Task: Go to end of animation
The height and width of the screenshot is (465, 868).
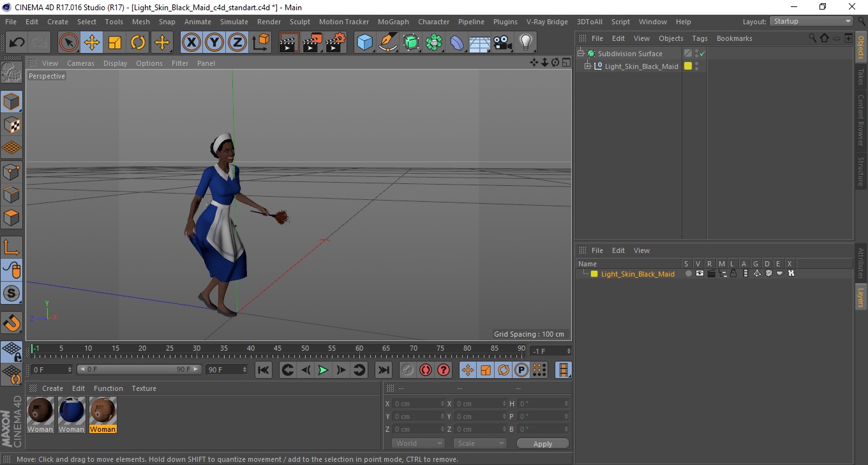Action: point(383,370)
